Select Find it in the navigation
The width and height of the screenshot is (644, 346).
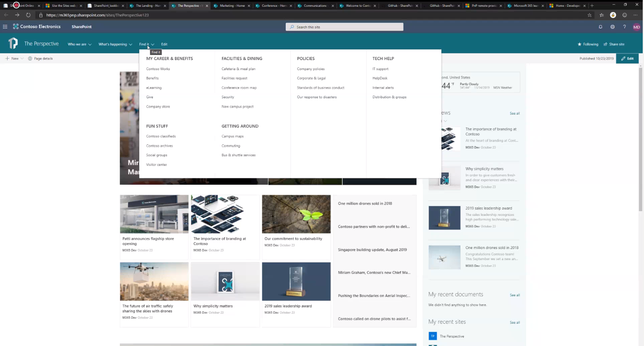[145, 44]
